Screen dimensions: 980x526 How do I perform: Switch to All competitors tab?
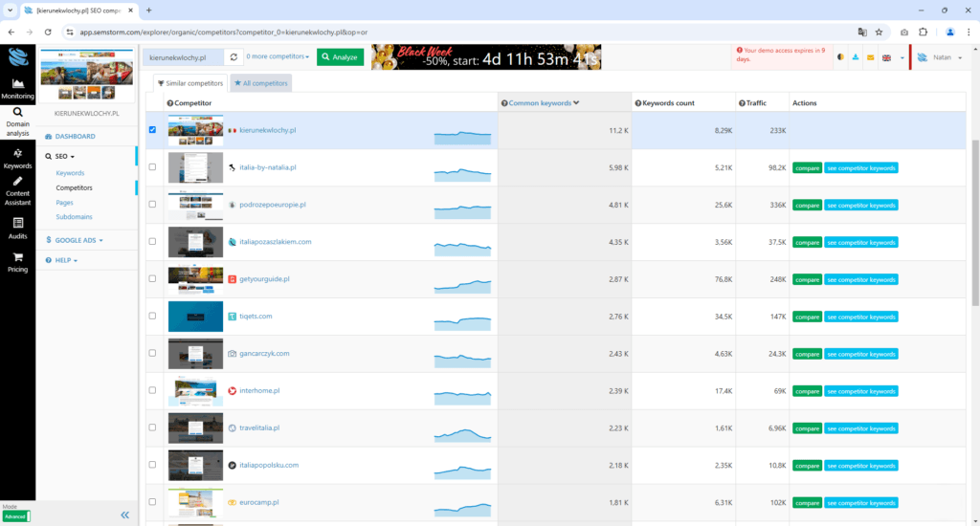coord(261,83)
